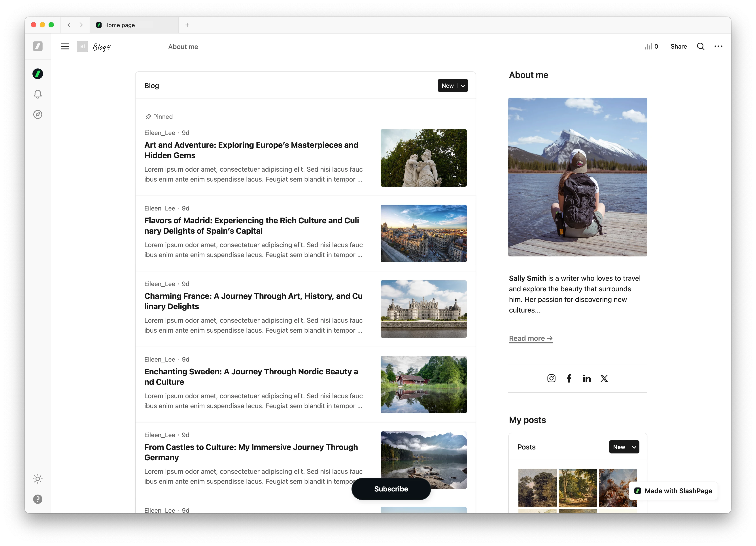Click the Blog4 site avatar icon
The image size is (756, 546).
[82, 46]
